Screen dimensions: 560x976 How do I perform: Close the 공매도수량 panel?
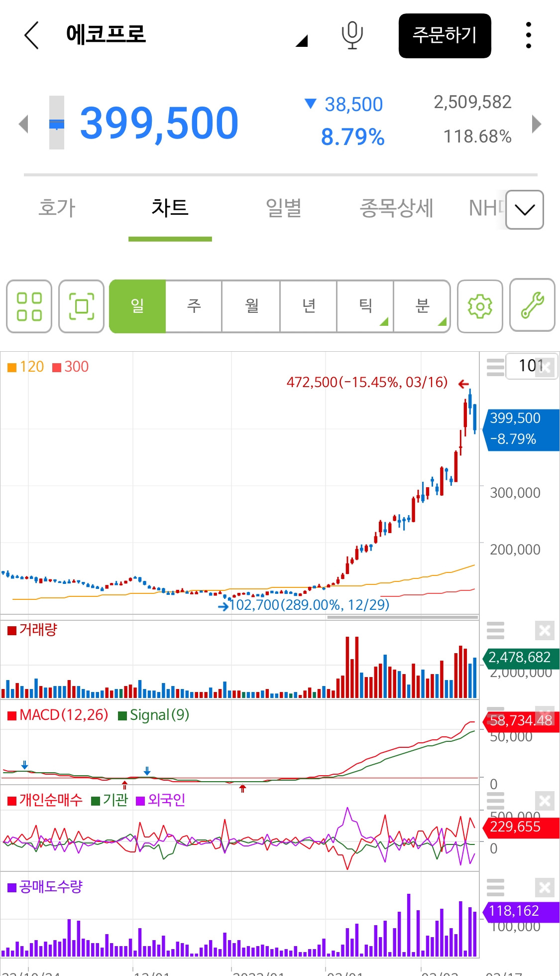pyautogui.click(x=545, y=888)
